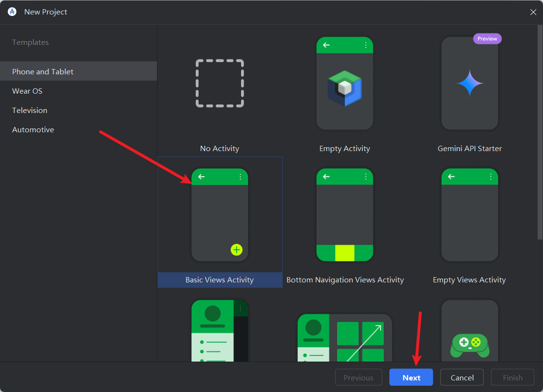
Task: Switch to Automotive templates
Action: tap(78, 130)
